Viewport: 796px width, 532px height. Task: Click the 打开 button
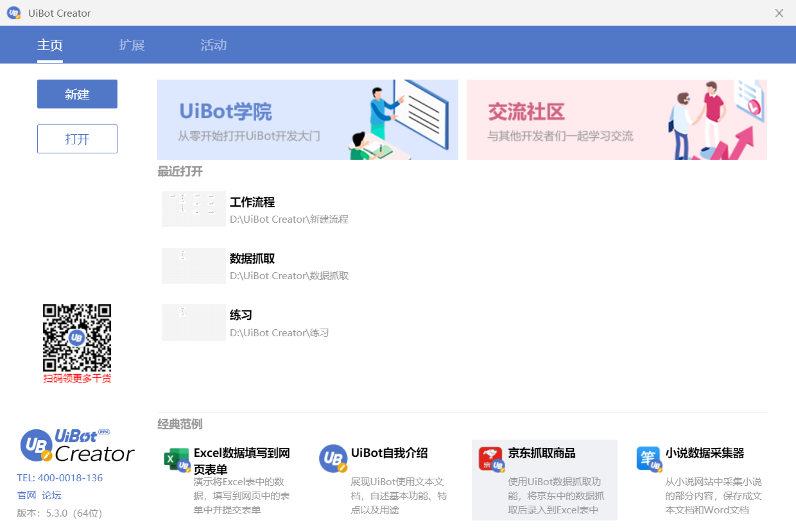(x=77, y=139)
